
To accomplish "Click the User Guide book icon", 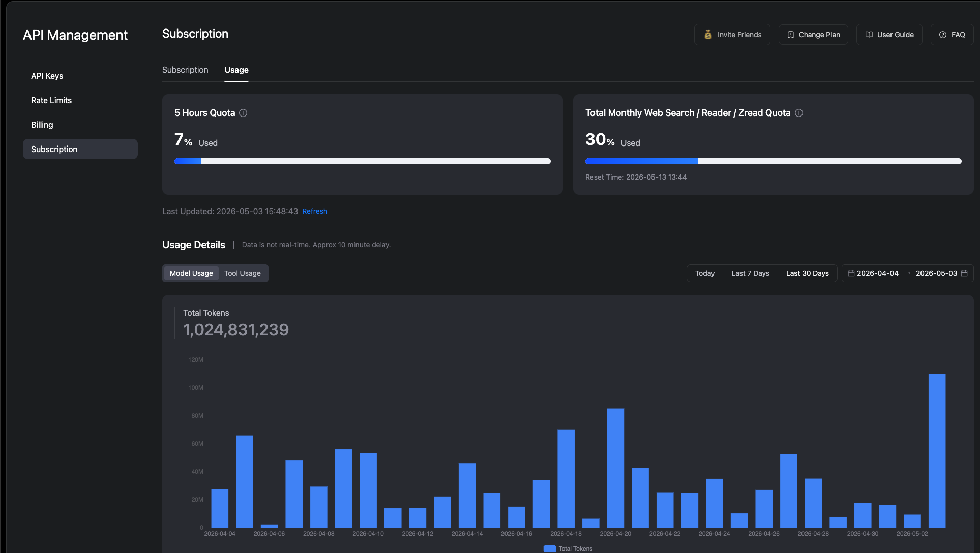I will [x=869, y=35].
